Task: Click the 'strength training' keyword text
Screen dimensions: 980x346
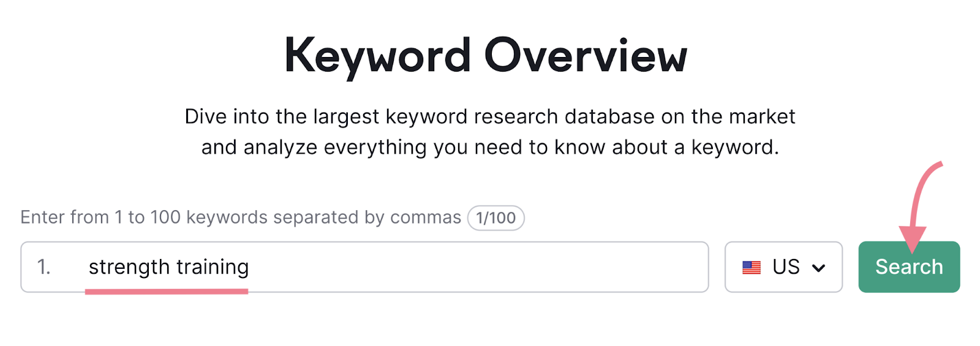Action: pos(168,267)
